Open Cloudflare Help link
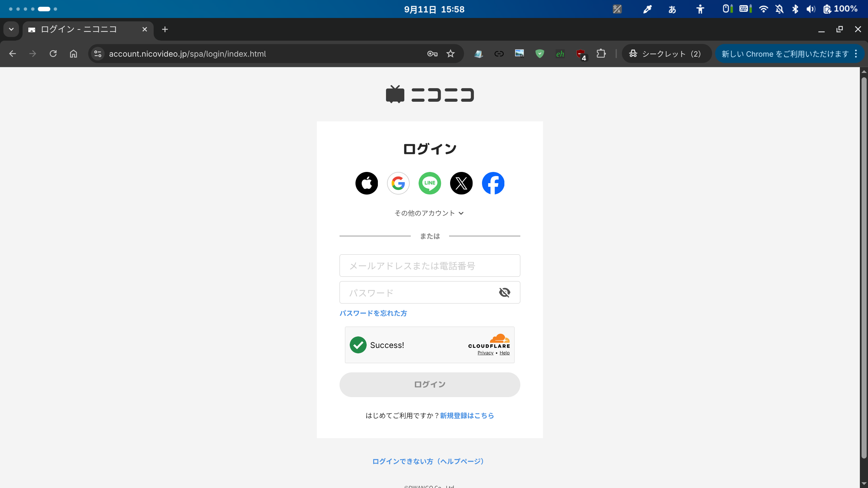The height and width of the screenshot is (488, 868). click(504, 353)
